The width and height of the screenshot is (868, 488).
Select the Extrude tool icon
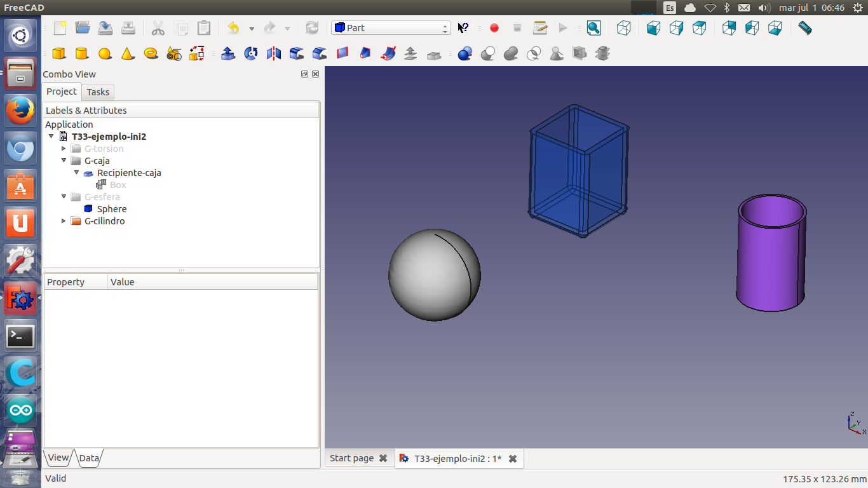227,54
